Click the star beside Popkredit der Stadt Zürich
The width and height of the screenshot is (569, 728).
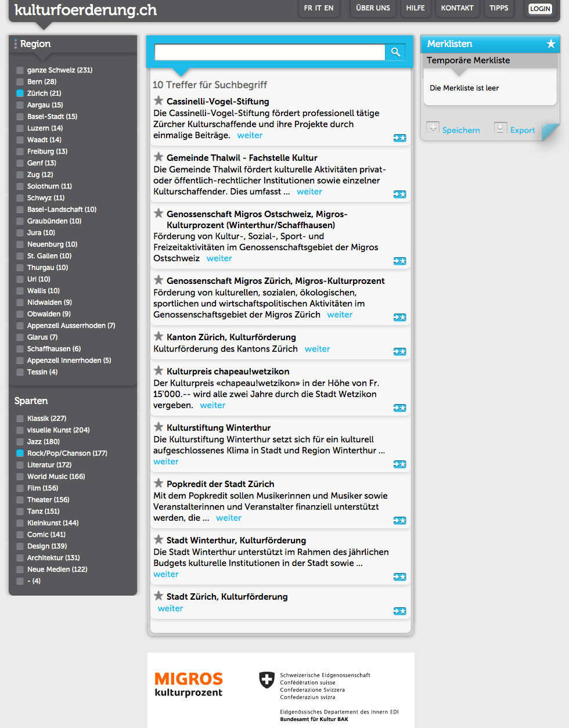point(159,483)
